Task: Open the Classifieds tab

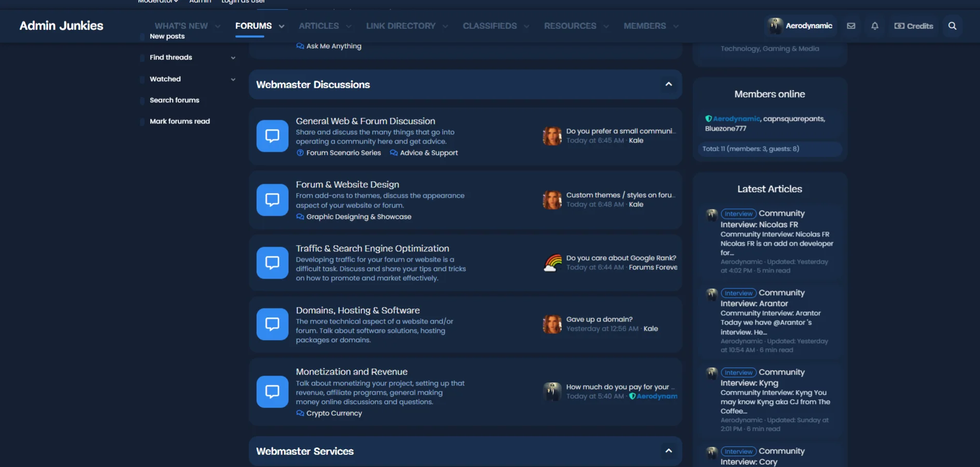Action: pyautogui.click(x=489, y=26)
